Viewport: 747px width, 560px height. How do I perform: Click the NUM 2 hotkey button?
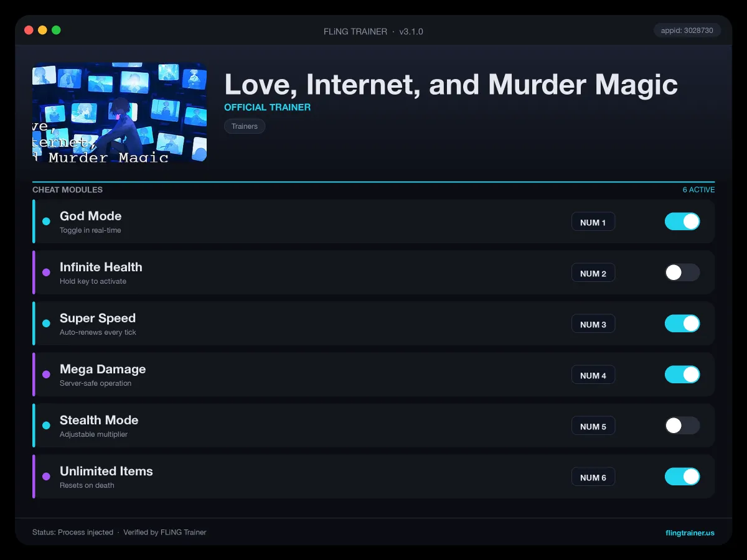tap(593, 273)
